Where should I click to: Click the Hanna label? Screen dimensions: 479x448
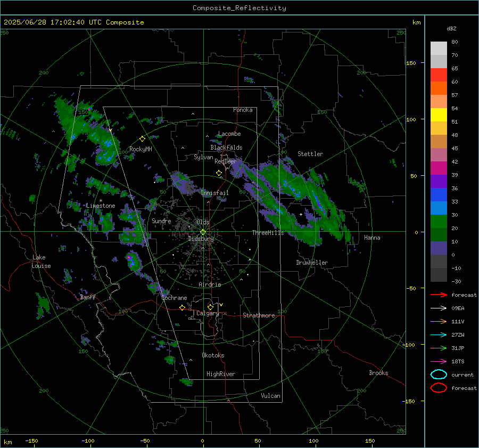click(x=372, y=238)
